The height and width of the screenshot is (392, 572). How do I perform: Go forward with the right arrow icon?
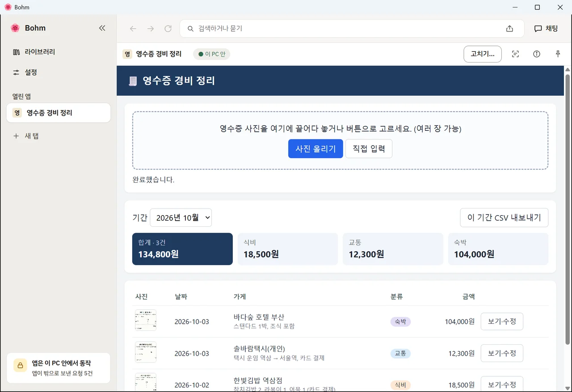coord(151,29)
